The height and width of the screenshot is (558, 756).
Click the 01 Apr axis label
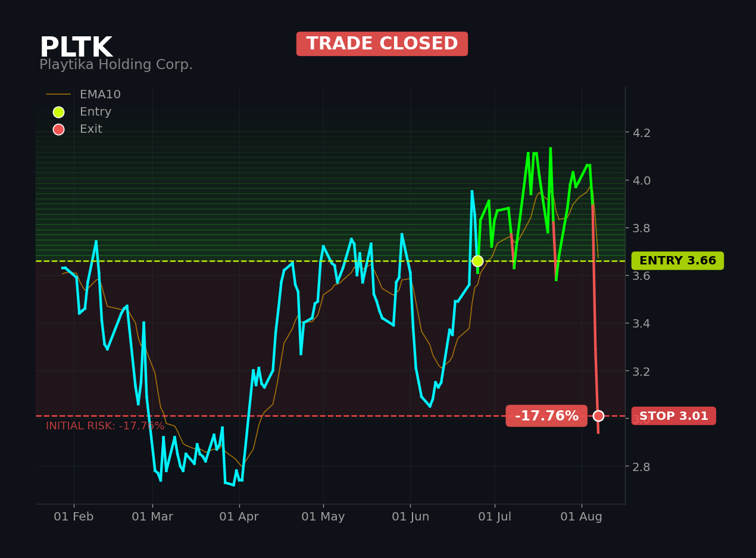coord(239,517)
